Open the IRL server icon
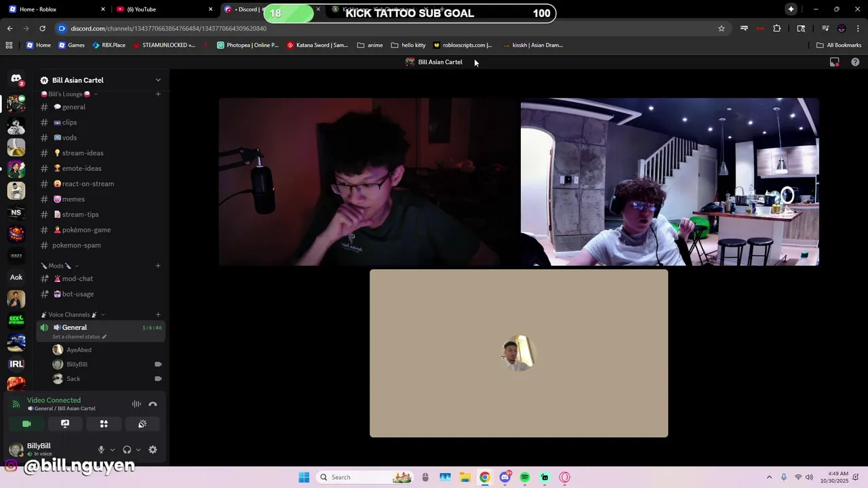Screen dimensions: 868x488 pos(16,364)
